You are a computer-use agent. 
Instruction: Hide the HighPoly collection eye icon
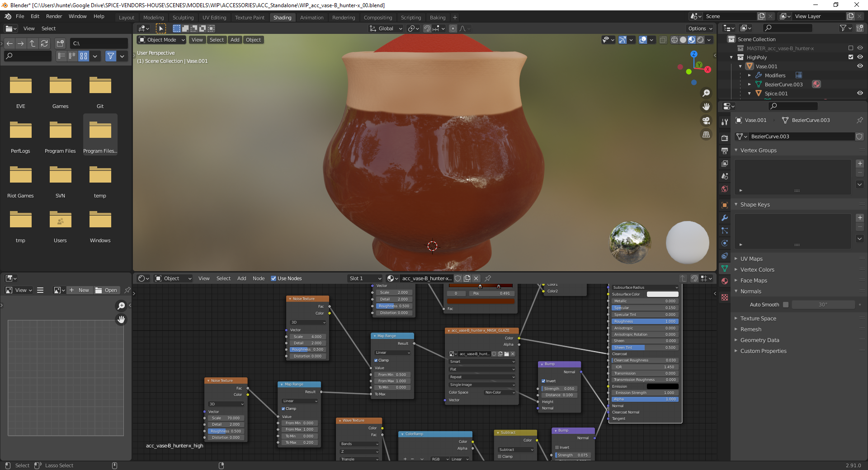pyautogui.click(x=860, y=57)
